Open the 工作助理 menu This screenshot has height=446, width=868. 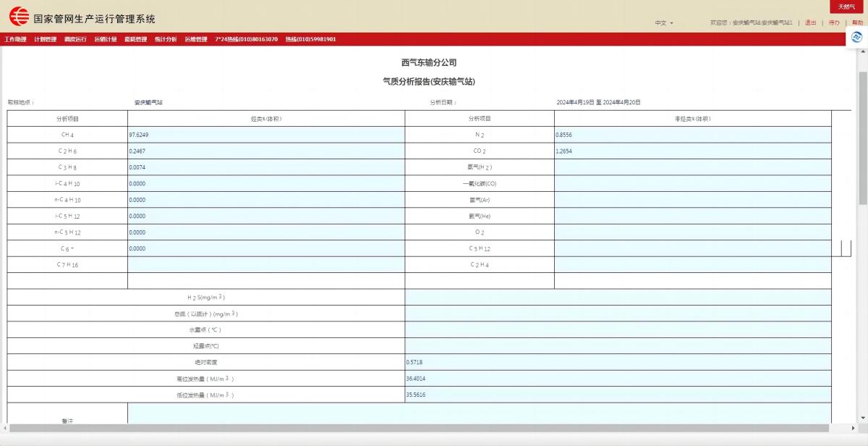click(15, 39)
